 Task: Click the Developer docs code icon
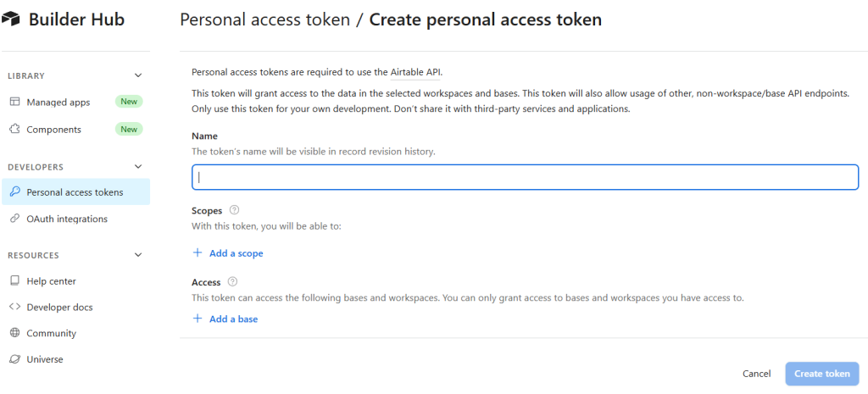click(x=15, y=307)
